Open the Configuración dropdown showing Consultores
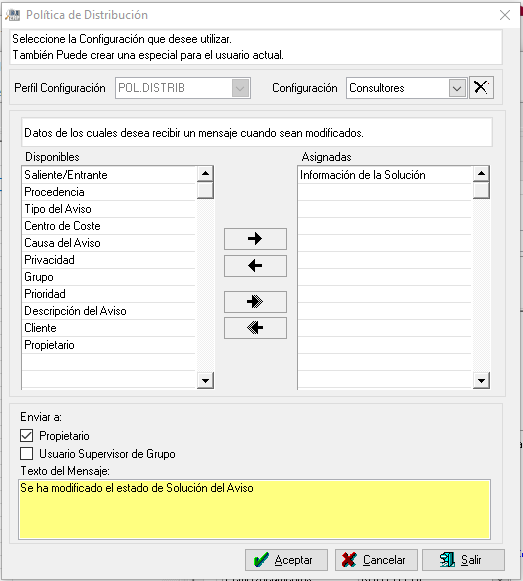 tap(457, 88)
